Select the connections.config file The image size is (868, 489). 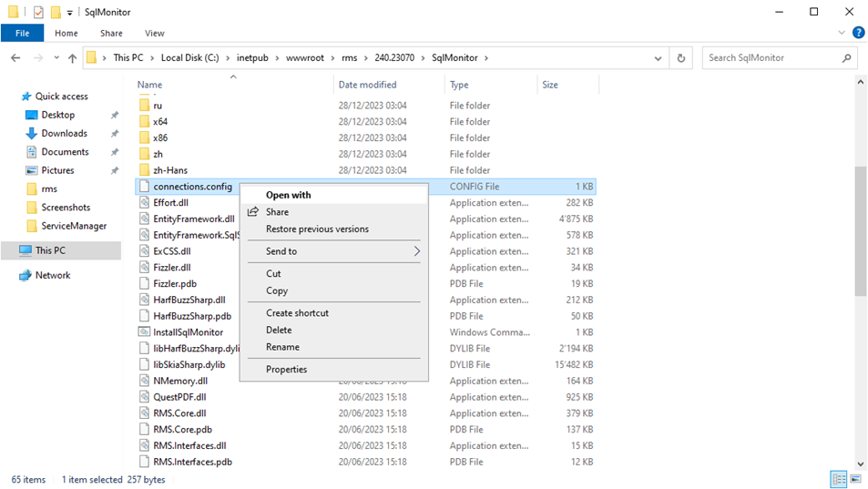(x=193, y=187)
